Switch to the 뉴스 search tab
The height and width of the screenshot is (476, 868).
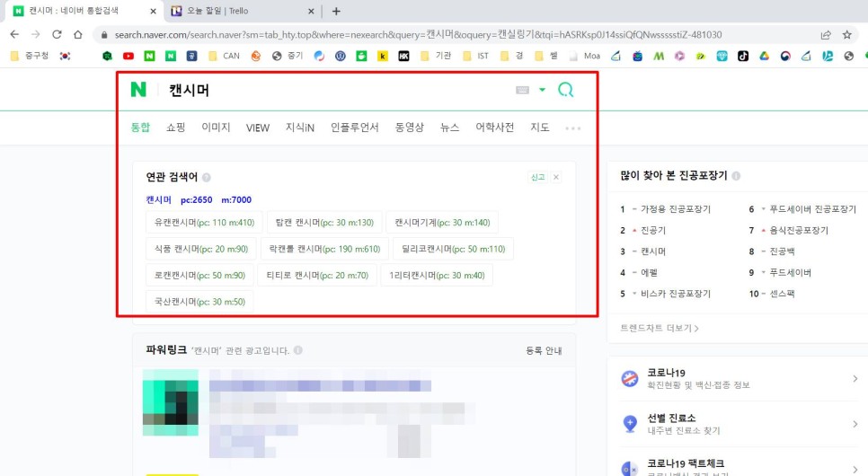click(x=449, y=128)
